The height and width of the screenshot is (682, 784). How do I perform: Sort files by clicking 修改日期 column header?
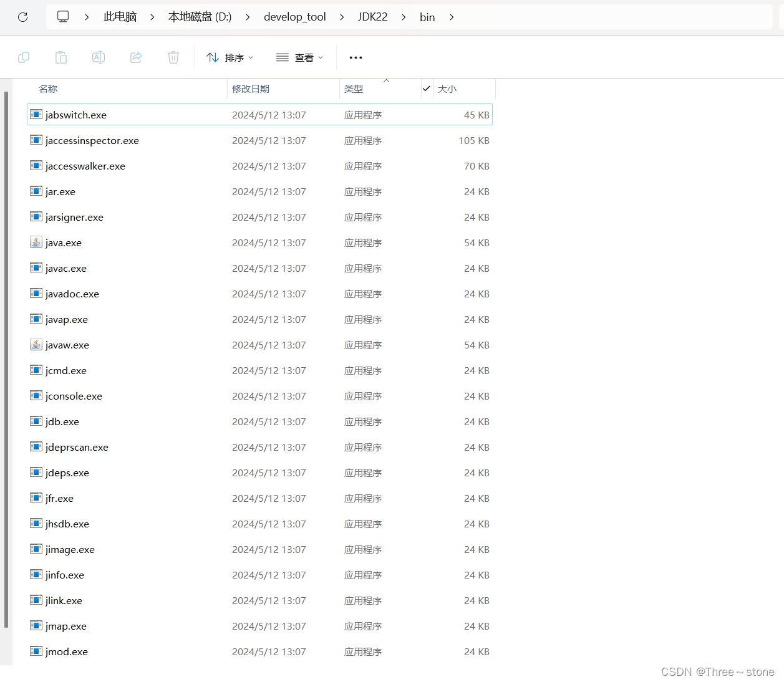251,89
